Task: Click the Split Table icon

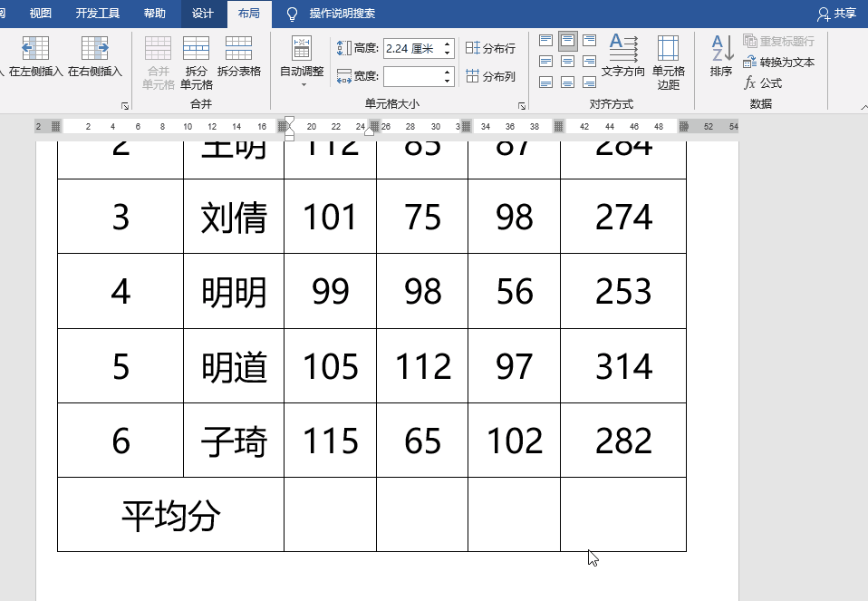Action: click(238, 48)
